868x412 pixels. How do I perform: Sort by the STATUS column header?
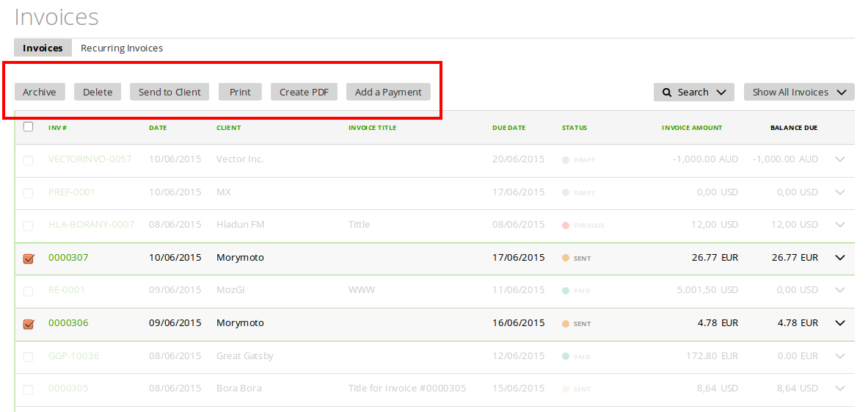[574, 128]
